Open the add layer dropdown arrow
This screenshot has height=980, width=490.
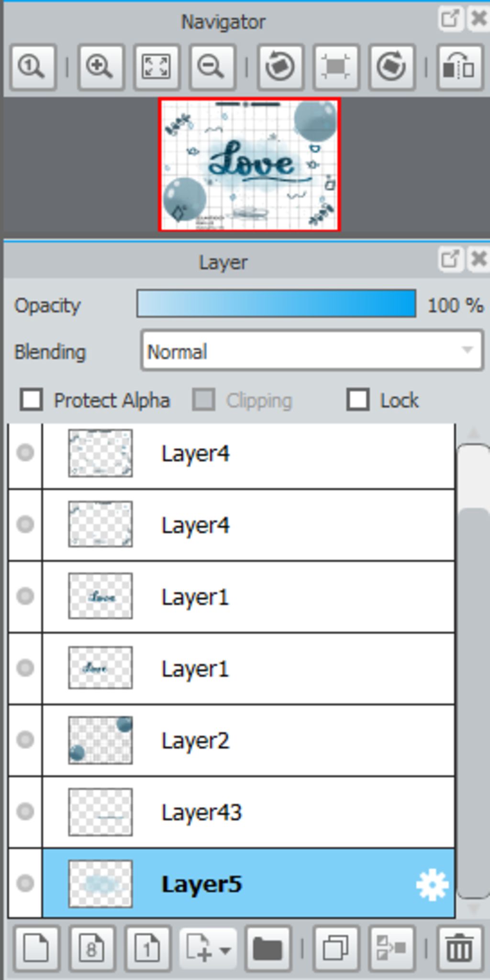[x=226, y=949]
